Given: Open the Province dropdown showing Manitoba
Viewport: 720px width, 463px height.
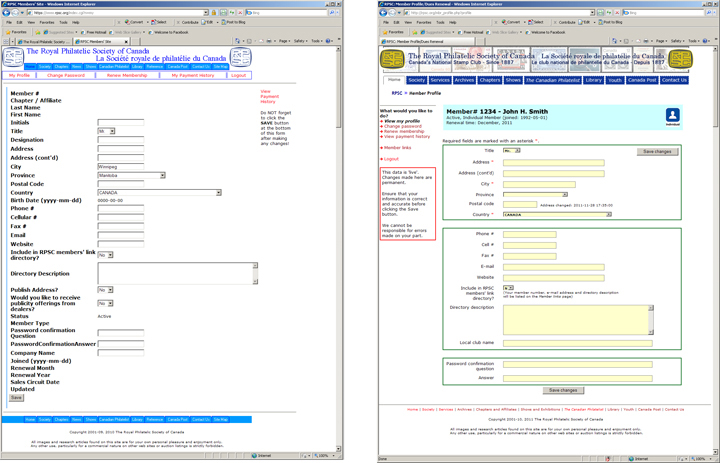Looking at the screenshot, I should coord(131,175).
